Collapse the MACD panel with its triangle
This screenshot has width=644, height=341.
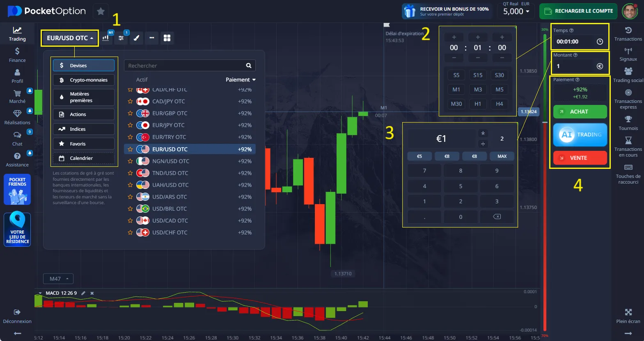40,293
